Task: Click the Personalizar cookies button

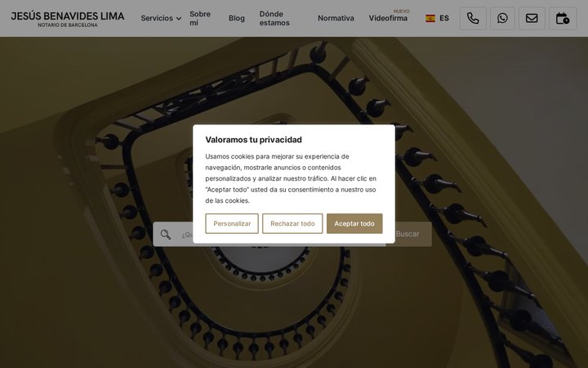Action: [232, 223]
